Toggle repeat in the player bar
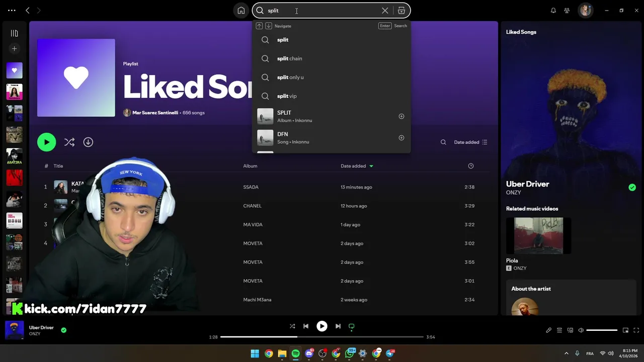Image resolution: width=644 pixels, height=362 pixels. point(352,326)
